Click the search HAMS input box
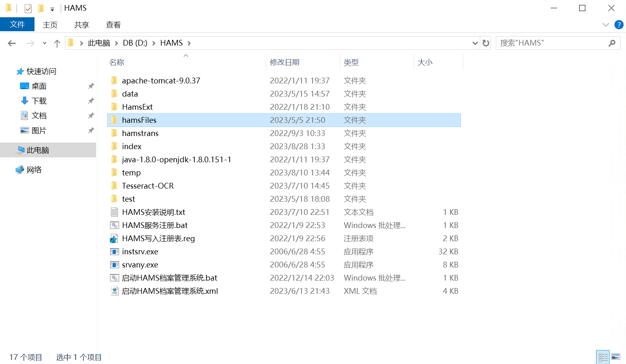The image size is (626, 364). tap(550, 43)
